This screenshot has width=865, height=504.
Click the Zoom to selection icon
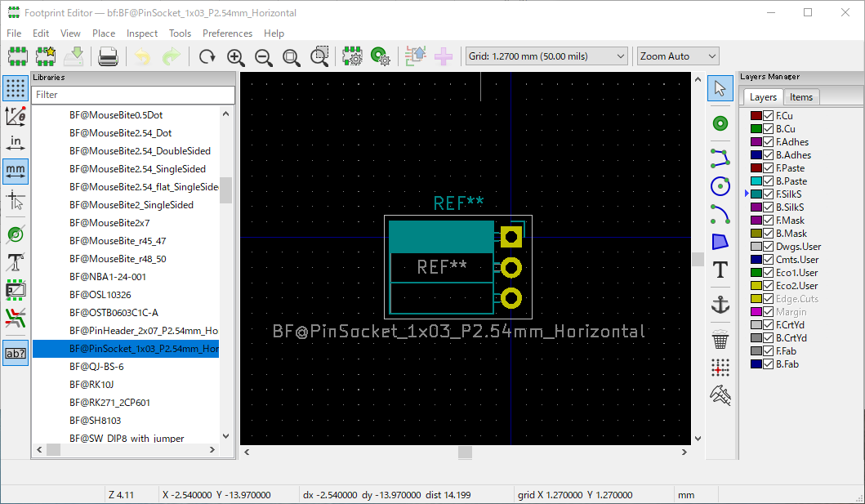pos(319,56)
